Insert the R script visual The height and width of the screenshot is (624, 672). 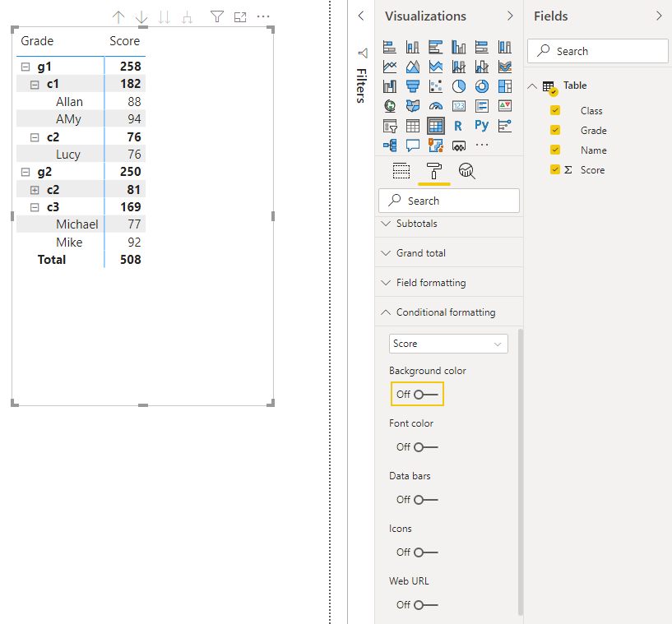click(459, 126)
